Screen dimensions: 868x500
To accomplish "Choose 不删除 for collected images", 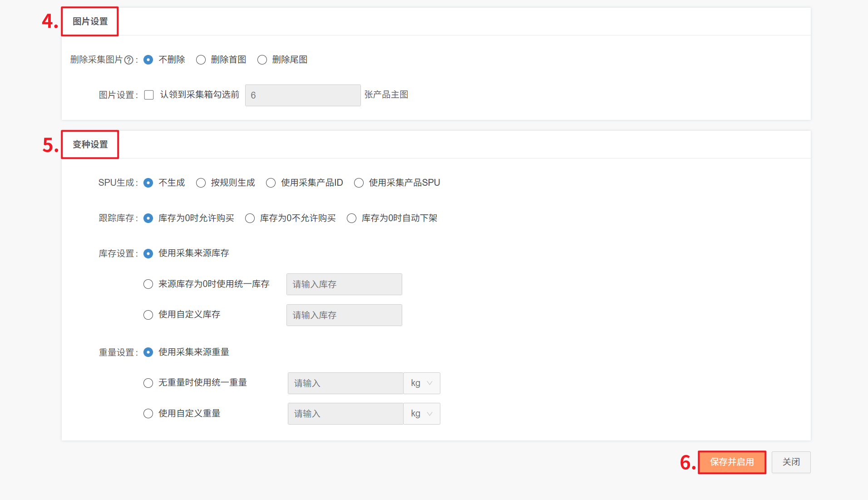I will pyautogui.click(x=148, y=60).
